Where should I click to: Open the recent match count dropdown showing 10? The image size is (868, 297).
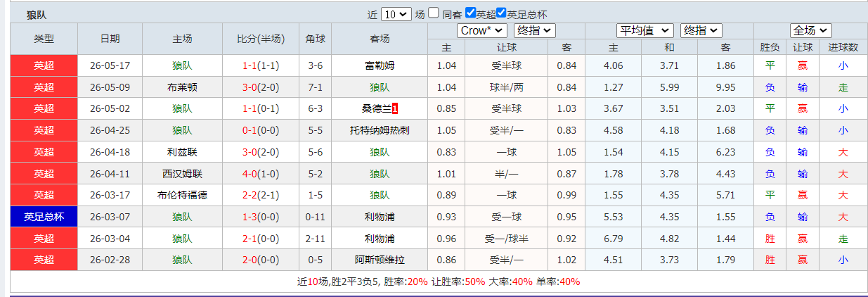(396, 13)
